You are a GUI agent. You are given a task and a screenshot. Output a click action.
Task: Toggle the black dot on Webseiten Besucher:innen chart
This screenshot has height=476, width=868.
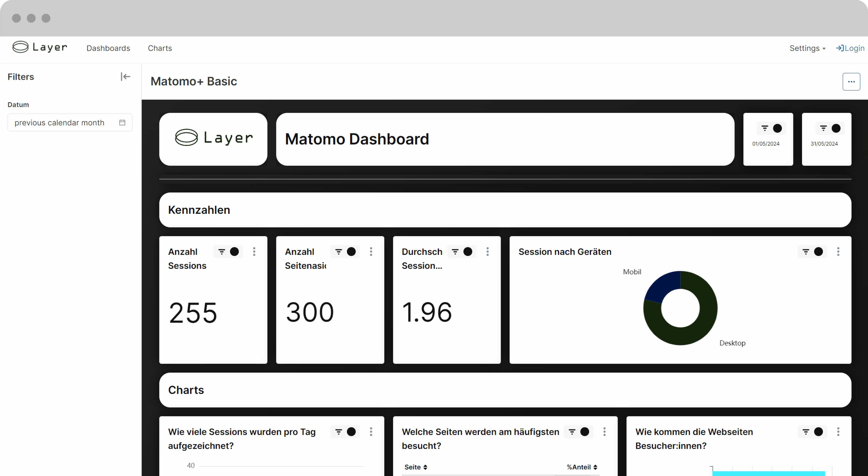click(819, 432)
